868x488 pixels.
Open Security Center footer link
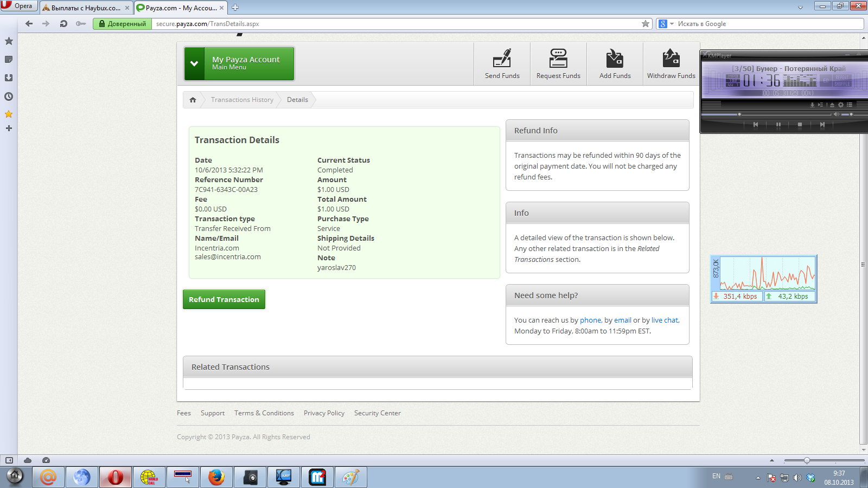tap(378, 413)
